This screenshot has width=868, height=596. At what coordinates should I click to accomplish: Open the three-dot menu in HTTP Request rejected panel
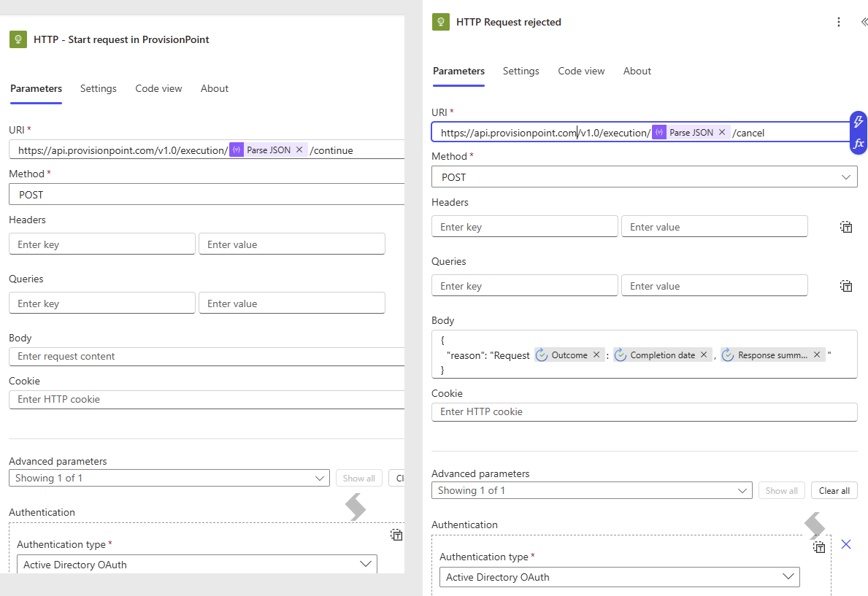pos(839,22)
